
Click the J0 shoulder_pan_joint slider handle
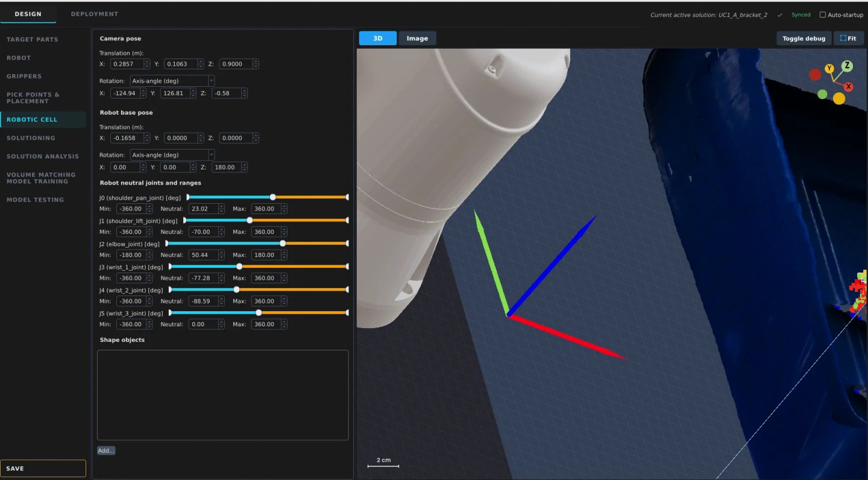[x=272, y=197]
